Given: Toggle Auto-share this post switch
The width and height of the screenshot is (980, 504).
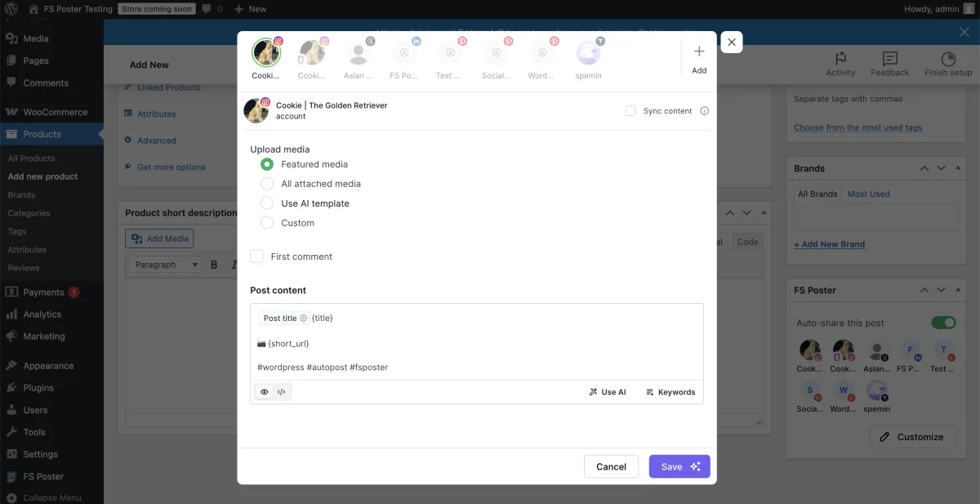Looking at the screenshot, I should (x=943, y=323).
